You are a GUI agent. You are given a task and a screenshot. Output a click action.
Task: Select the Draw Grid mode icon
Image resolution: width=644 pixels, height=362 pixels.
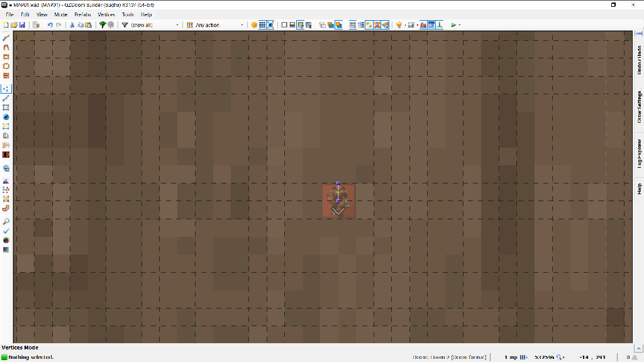coord(6,75)
